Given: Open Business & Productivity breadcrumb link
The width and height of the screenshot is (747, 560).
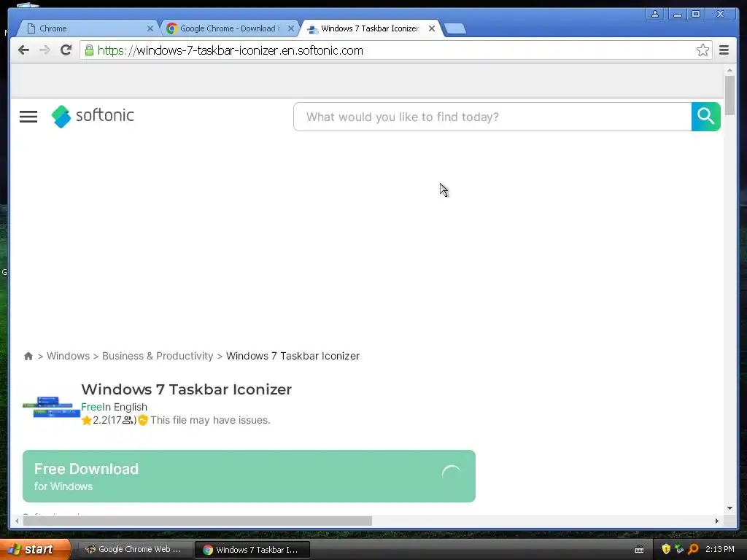Looking at the screenshot, I should click(158, 356).
